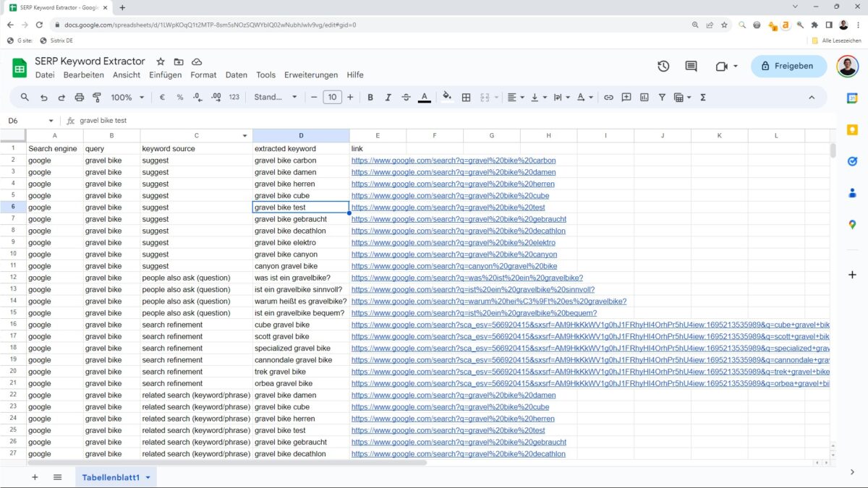Follow the gravel%20bike%20elektro link
The image size is (868, 488).
click(x=454, y=243)
